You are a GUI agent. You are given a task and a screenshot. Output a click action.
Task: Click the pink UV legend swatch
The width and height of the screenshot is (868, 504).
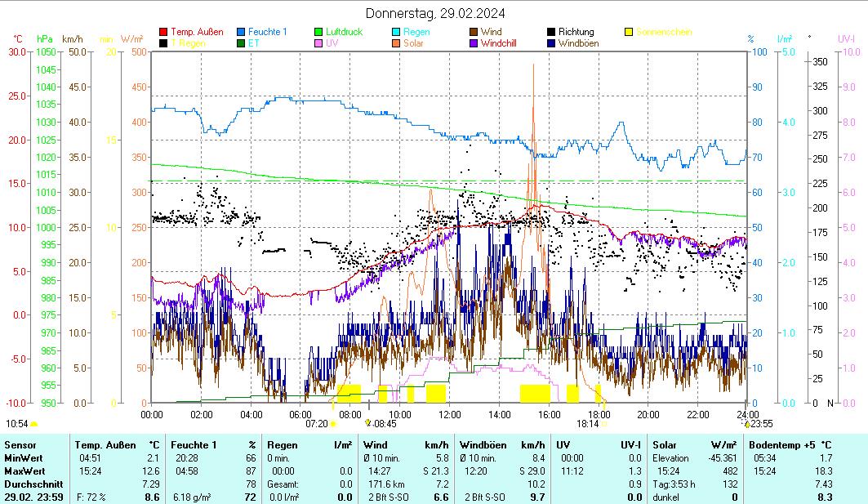pos(318,43)
